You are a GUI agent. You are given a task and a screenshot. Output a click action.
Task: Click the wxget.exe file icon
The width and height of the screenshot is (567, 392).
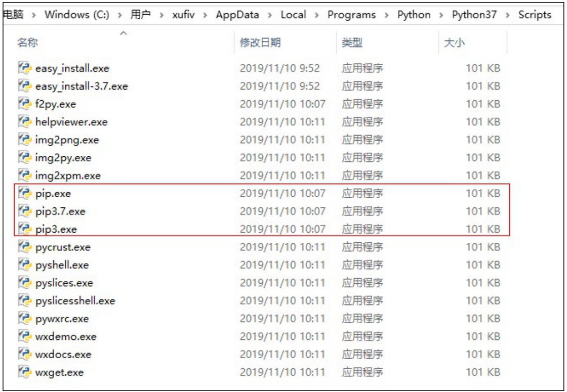click(25, 372)
